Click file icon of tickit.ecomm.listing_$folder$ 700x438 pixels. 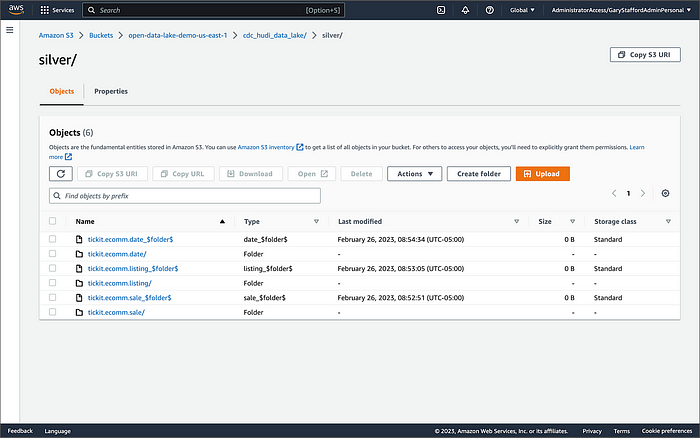tap(79, 268)
